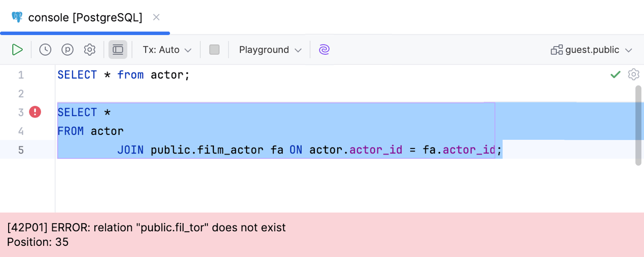Open the editor gear icon at right
This screenshot has height=257, width=644.
coord(633,75)
